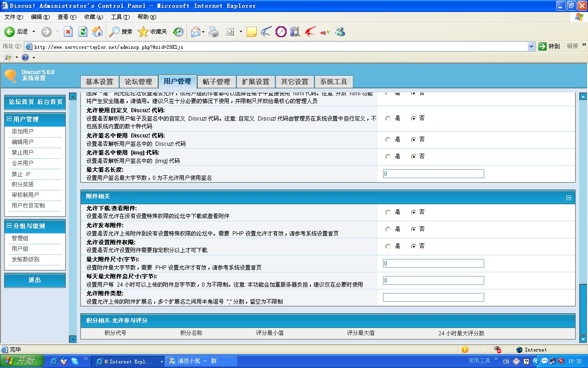Collapse the 附件相关 section
The height and width of the screenshot is (368, 588).
(x=568, y=198)
